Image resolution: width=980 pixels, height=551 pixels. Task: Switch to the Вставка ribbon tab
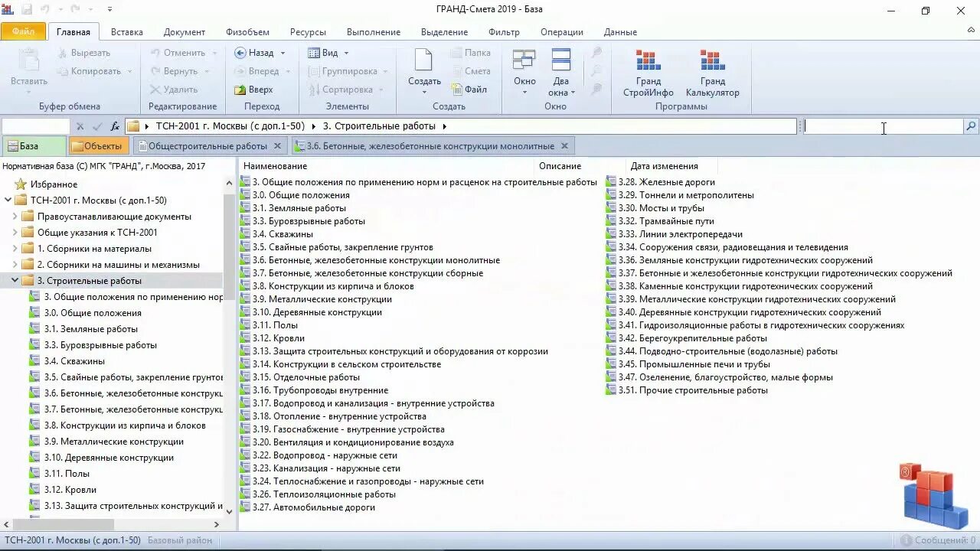coord(127,32)
